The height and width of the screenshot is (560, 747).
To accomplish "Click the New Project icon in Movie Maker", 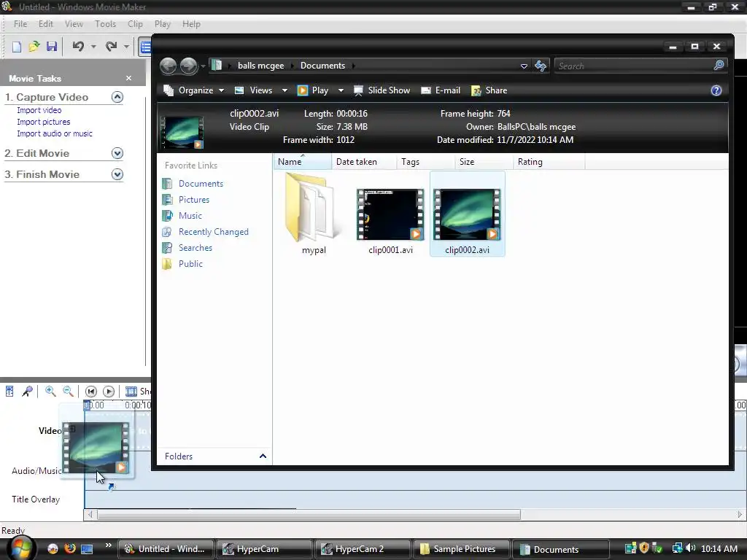I will 17,47.
